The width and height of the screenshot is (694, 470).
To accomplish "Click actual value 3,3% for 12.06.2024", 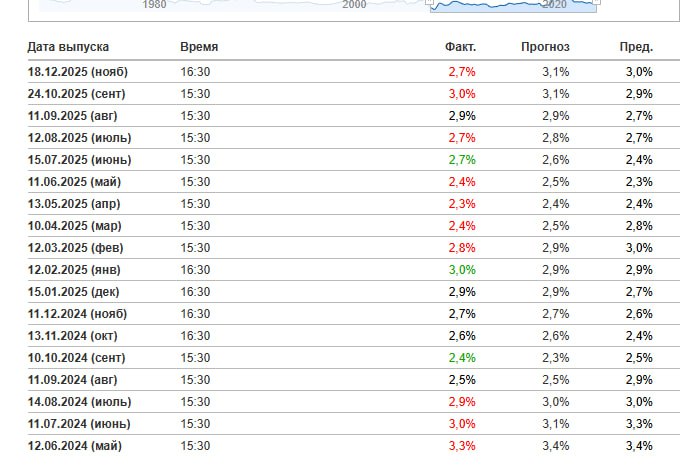I will click(x=462, y=446).
